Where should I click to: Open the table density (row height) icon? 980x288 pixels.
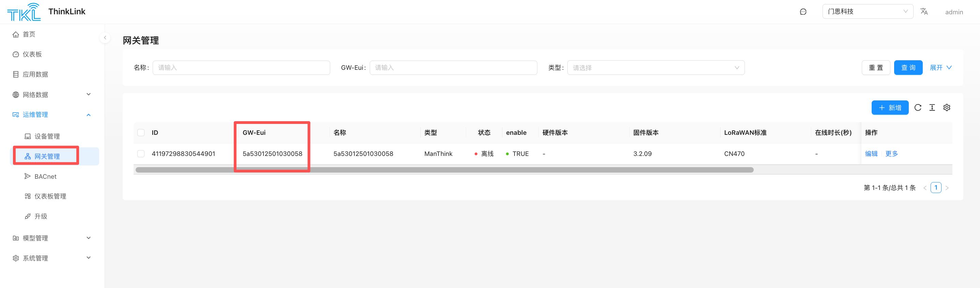[932, 108]
